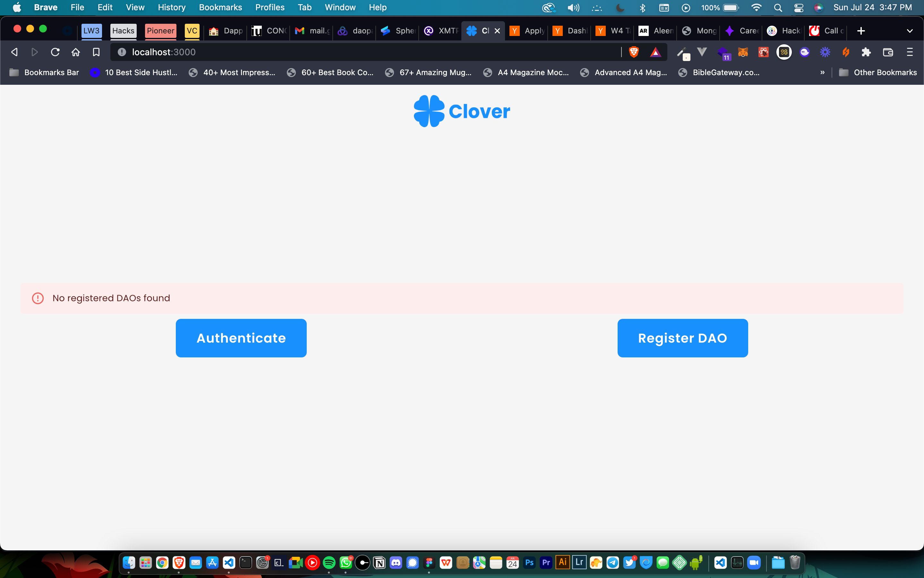Open the Profiles menu

[x=269, y=7]
